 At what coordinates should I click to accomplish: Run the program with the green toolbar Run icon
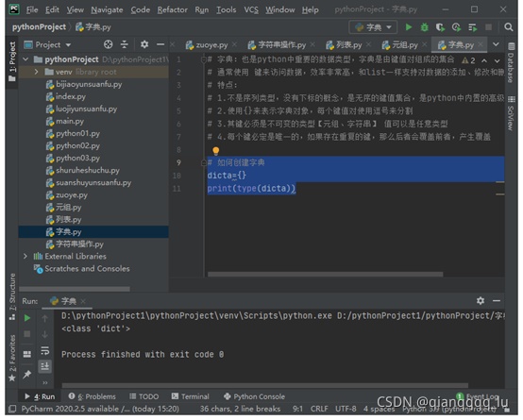click(409, 27)
